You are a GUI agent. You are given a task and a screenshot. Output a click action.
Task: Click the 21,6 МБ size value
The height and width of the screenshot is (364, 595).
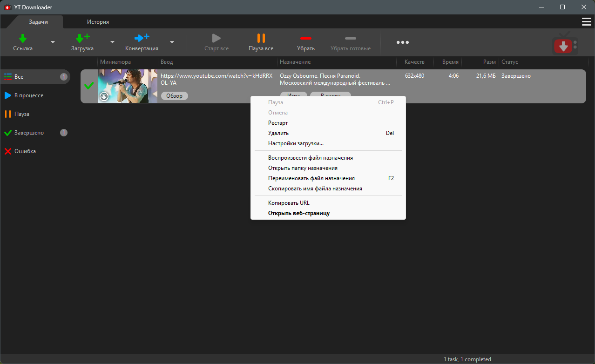click(x=486, y=76)
